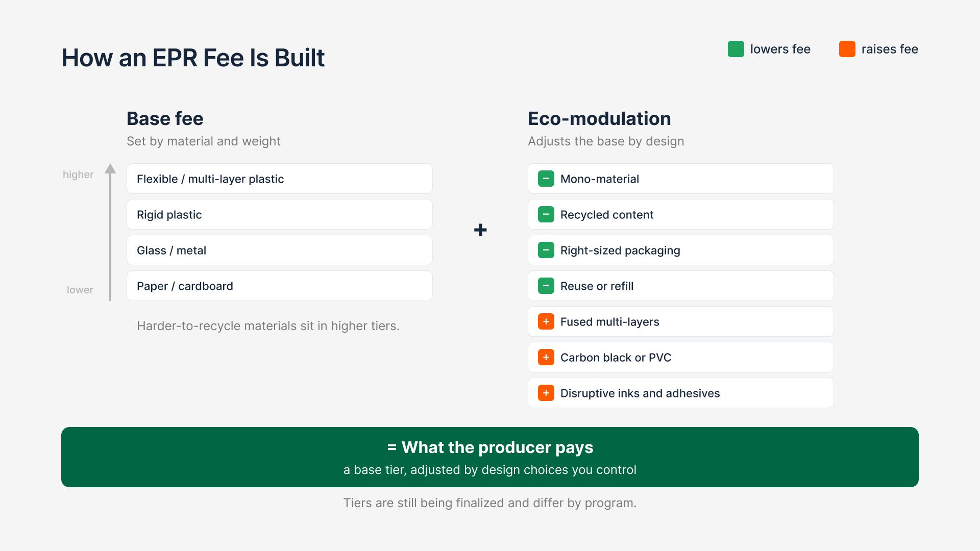Click the 'Base fee' heading
980x551 pixels.
coord(165,118)
